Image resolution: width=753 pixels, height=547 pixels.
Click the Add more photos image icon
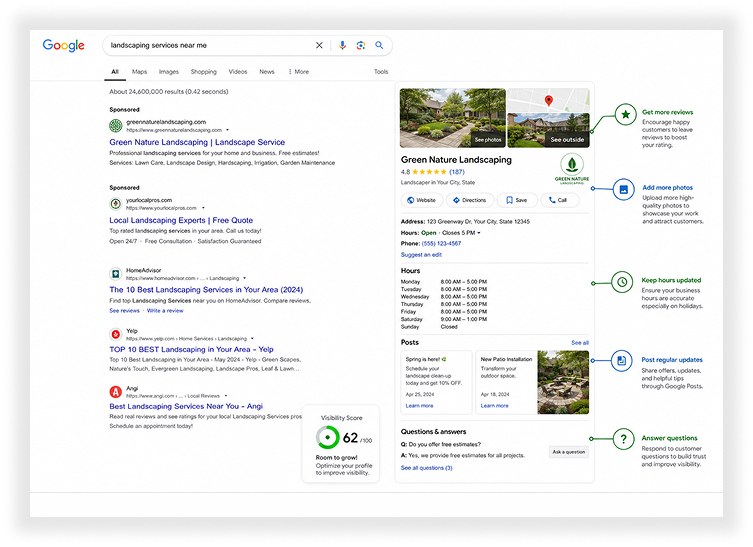(623, 190)
